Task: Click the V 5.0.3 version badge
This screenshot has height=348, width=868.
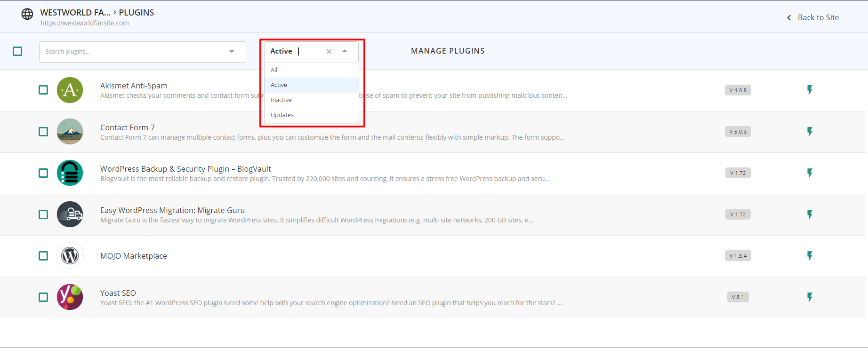Action: tap(738, 132)
